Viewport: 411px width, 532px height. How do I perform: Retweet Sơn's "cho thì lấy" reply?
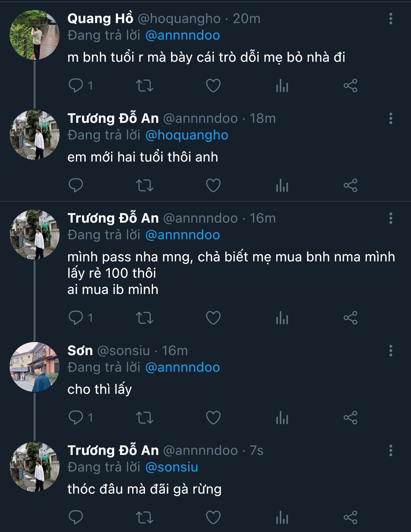145,417
